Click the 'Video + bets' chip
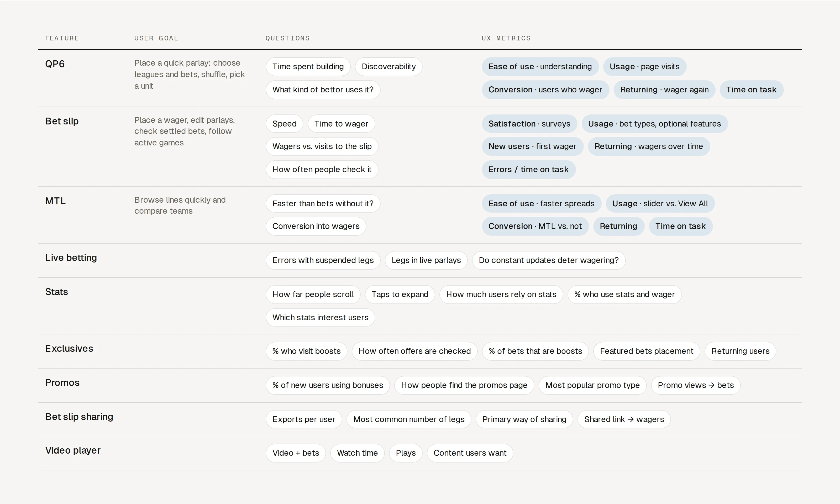 295,453
